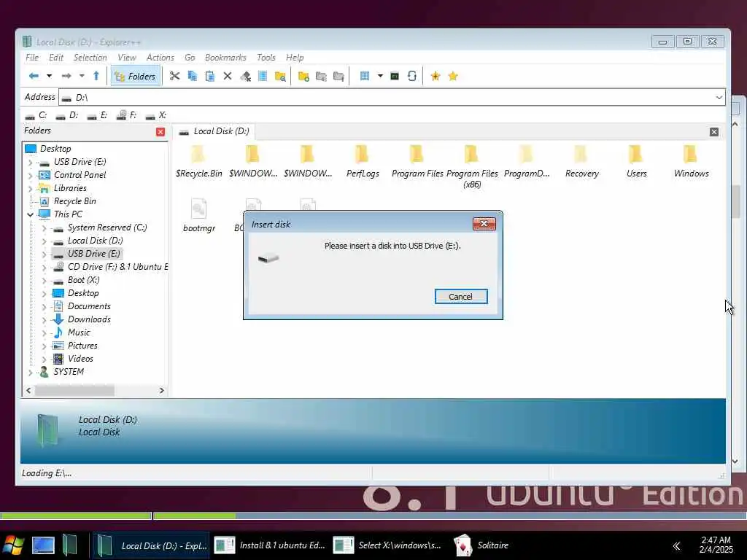Open the Tools menu
747x560 pixels.
click(x=266, y=58)
